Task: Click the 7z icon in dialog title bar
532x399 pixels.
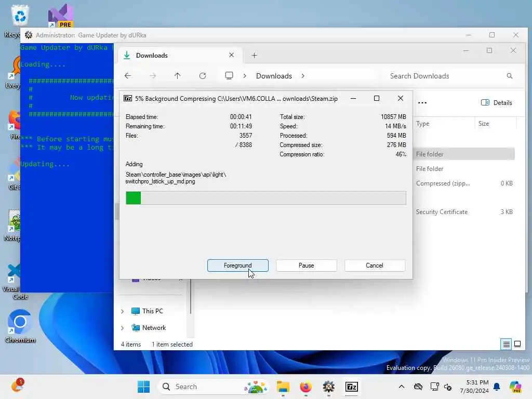Action: click(x=128, y=98)
